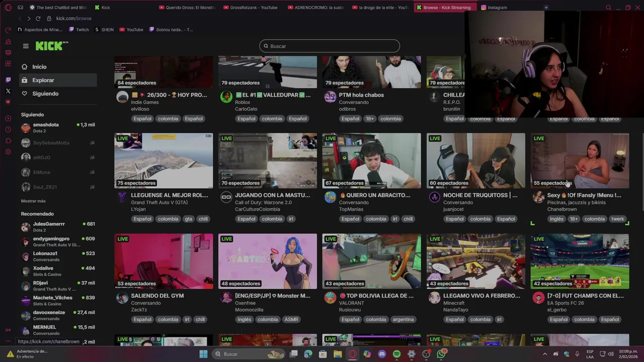Select Explorar in Kick sidebar

pyautogui.click(x=57, y=80)
